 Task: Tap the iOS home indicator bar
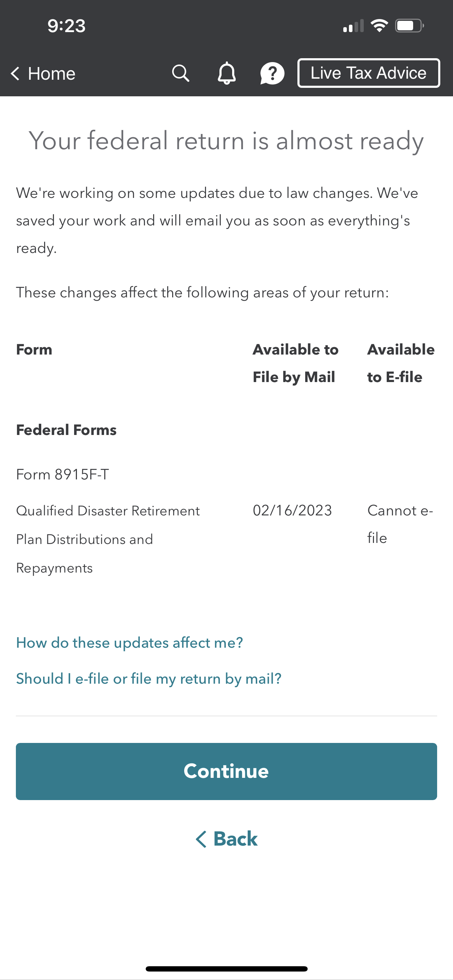226,969
